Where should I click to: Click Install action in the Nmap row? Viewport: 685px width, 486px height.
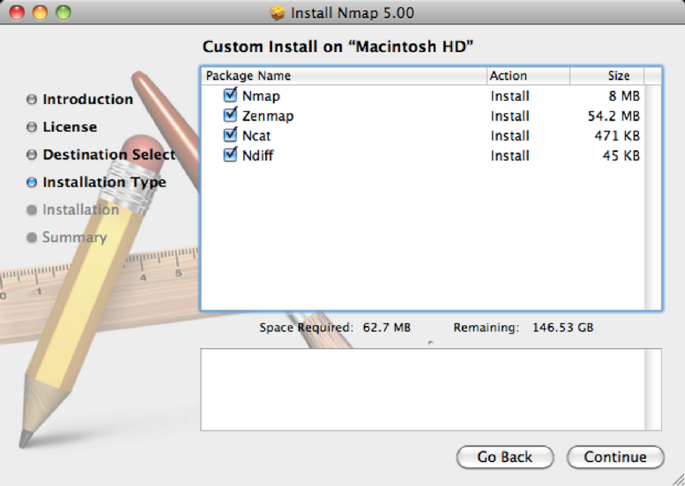[510, 96]
